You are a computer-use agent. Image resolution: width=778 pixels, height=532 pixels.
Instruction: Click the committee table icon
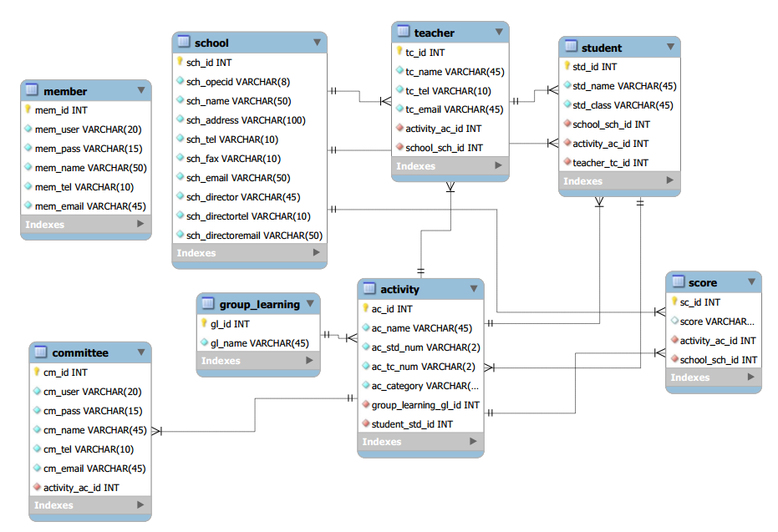40,351
